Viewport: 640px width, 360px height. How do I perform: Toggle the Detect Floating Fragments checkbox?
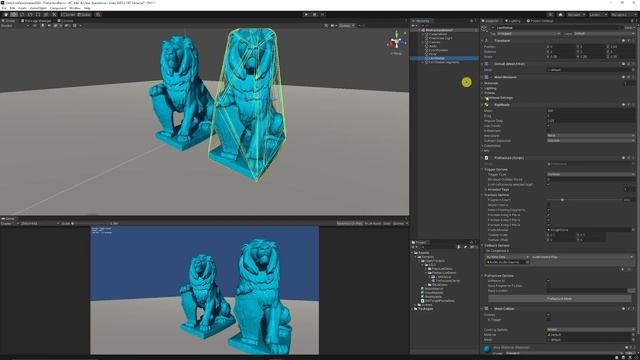549,210
